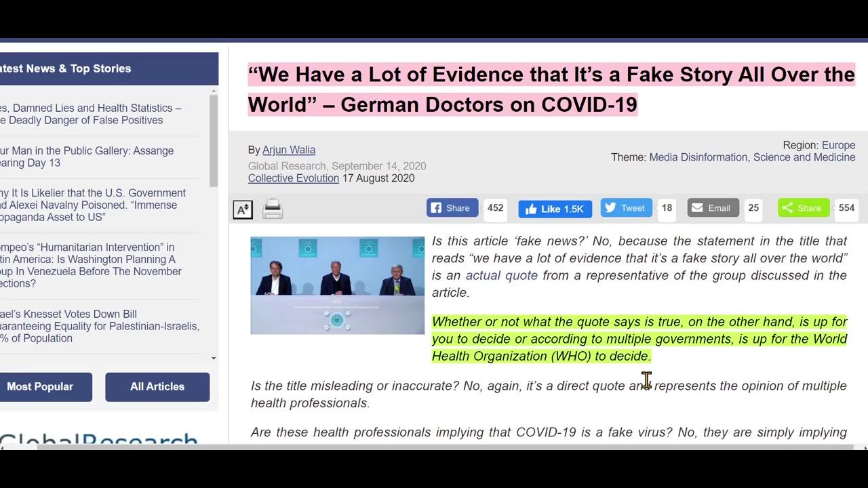Open Media Disinformation theme link
Viewport: 868px width, 488px height.
(x=698, y=157)
